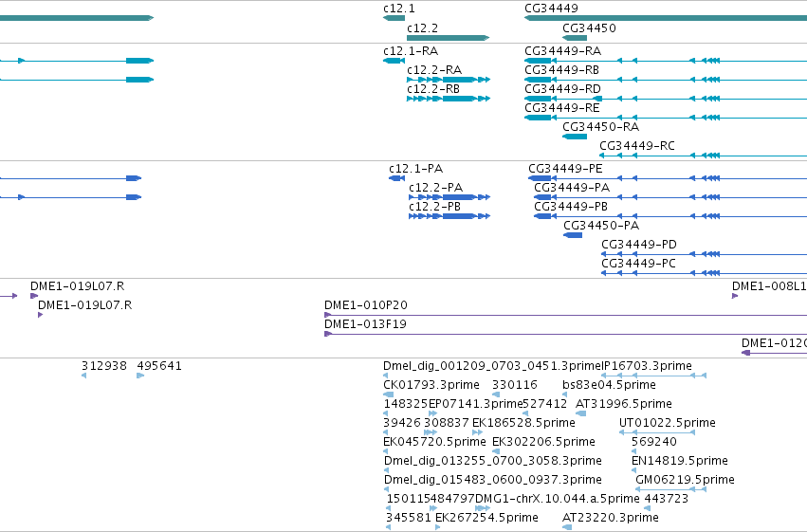Click transcript c12.2-RB label
Viewport: 807px width, 532px height.
point(432,89)
